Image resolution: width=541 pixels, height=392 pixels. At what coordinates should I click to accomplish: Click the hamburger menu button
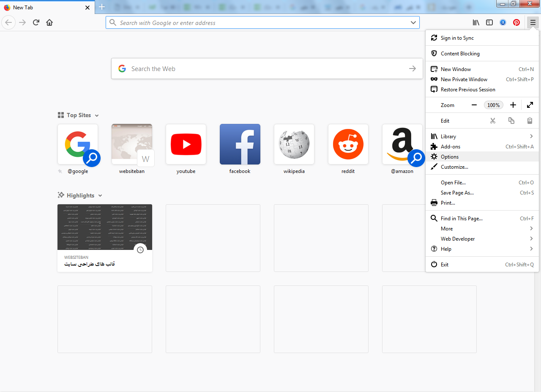(x=533, y=22)
